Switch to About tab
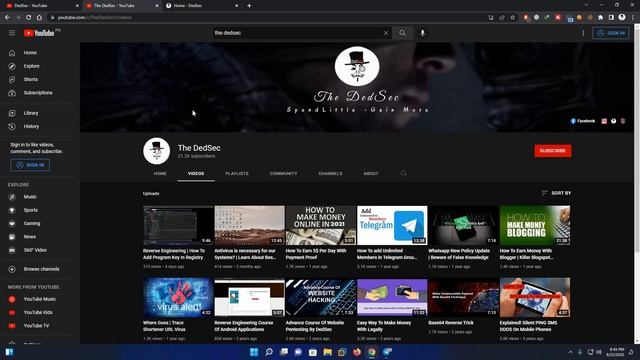 click(371, 173)
